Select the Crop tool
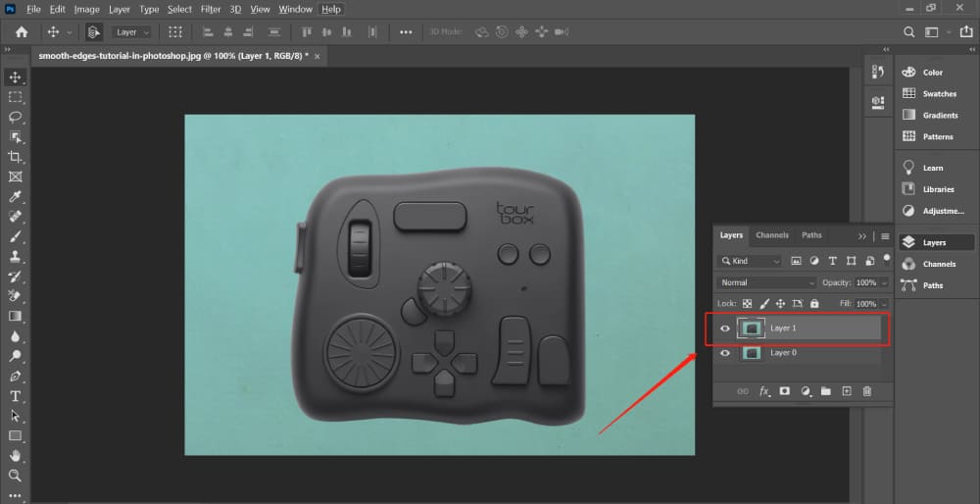Image resolution: width=980 pixels, height=504 pixels. pyautogui.click(x=15, y=157)
